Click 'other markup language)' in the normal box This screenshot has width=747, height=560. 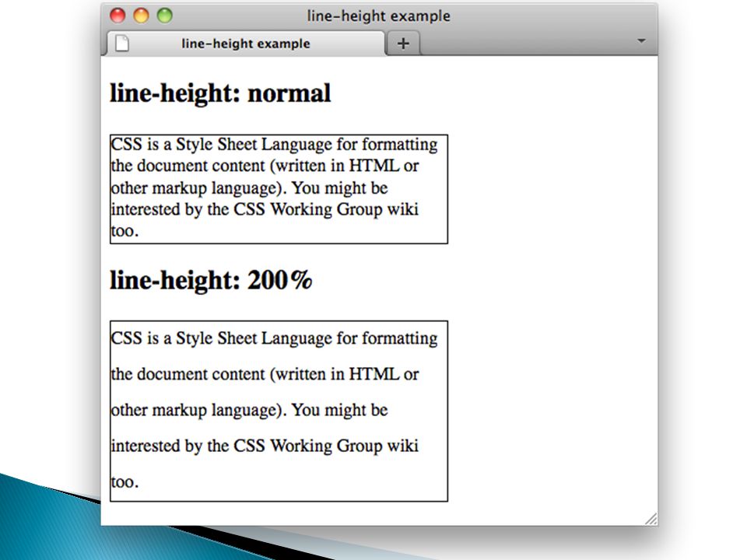pos(198,188)
